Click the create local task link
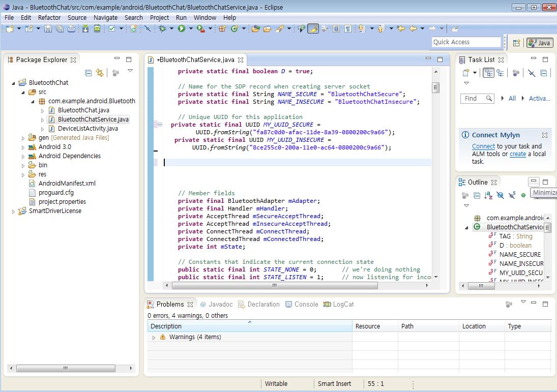Image resolution: width=557 pixels, height=392 pixels. (x=518, y=154)
